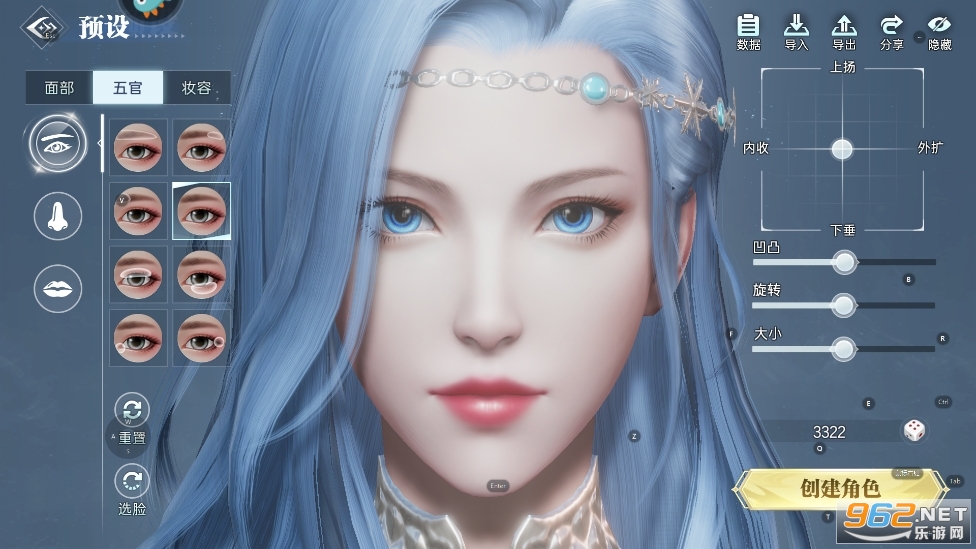The image size is (976, 549).
Task: Collapse the eye preset list arrow
Action: [100, 143]
